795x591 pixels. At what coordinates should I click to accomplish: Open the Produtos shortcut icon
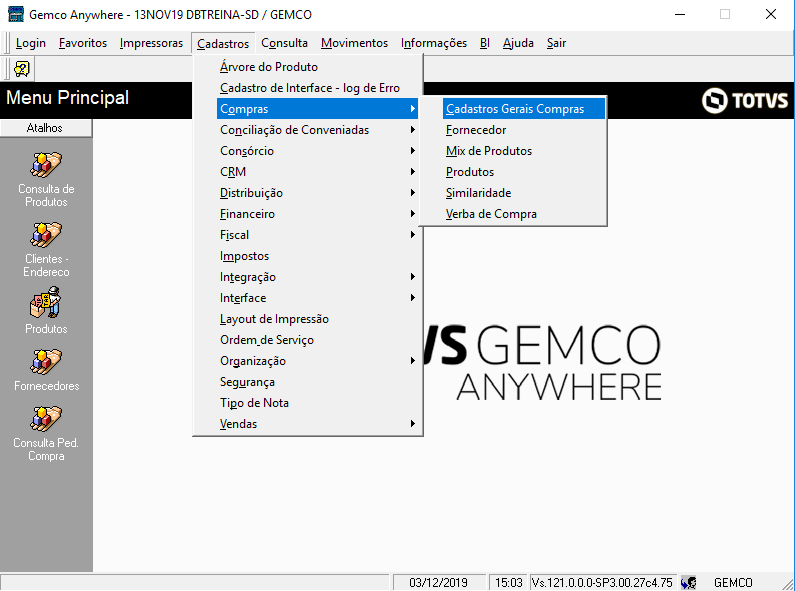click(x=46, y=303)
